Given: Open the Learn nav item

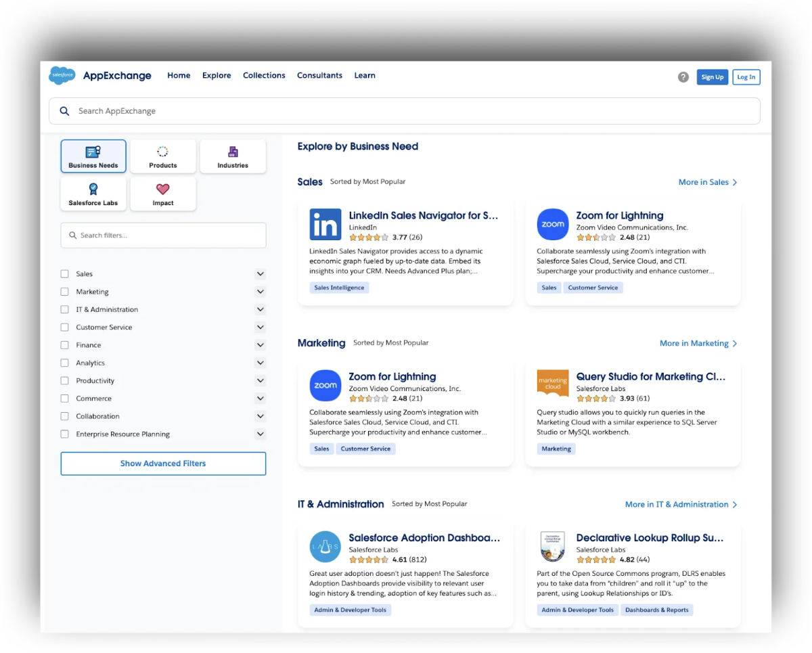Looking at the screenshot, I should click(365, 76).
